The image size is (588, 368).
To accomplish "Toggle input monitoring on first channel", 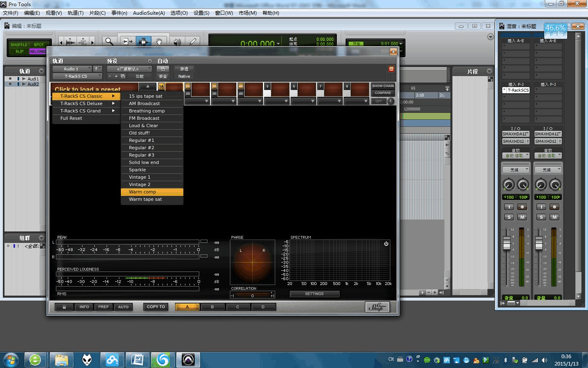I will click(x=509, y=207).
